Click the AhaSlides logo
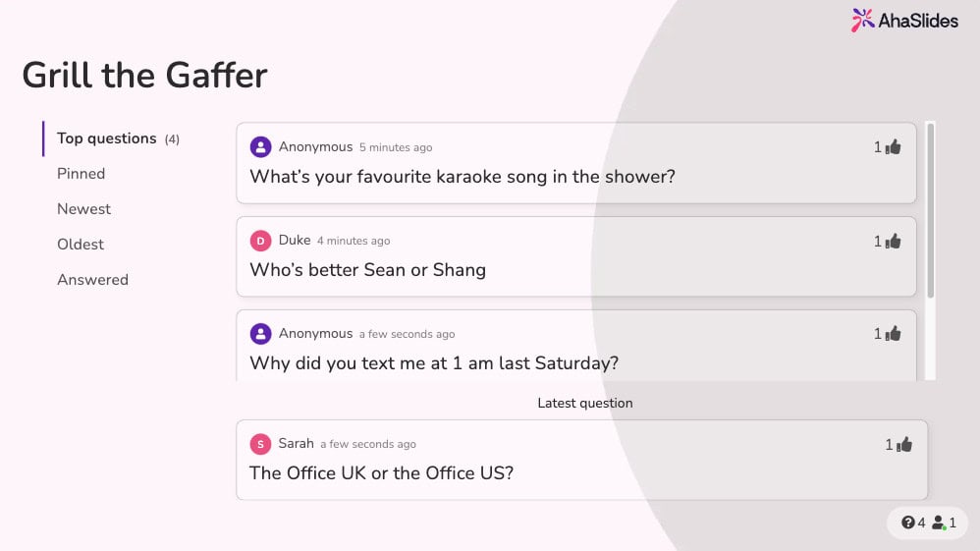This screenshot has width=980, height=551. coord(904,21)
